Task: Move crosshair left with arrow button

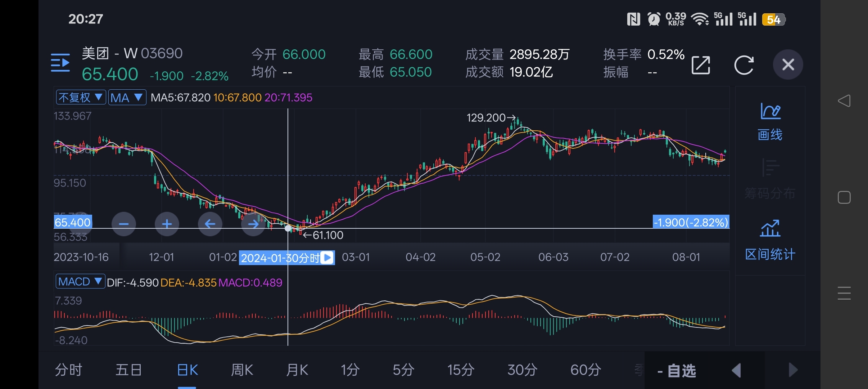Action: (x=210, y=224)
